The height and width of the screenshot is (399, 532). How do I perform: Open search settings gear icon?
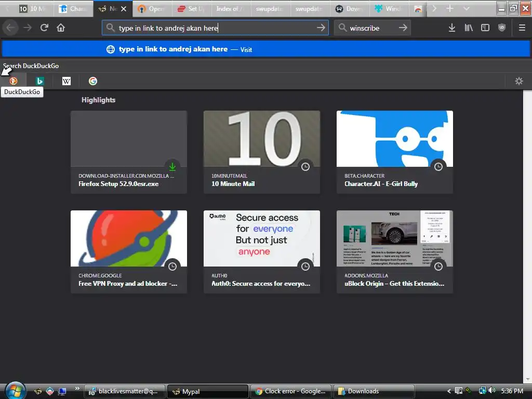(x=519, y=81)
